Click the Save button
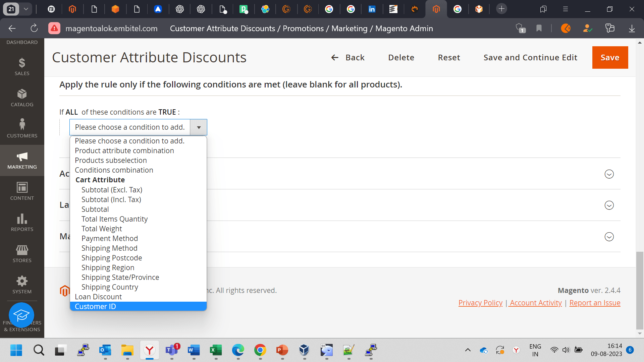 pos(610,57)
